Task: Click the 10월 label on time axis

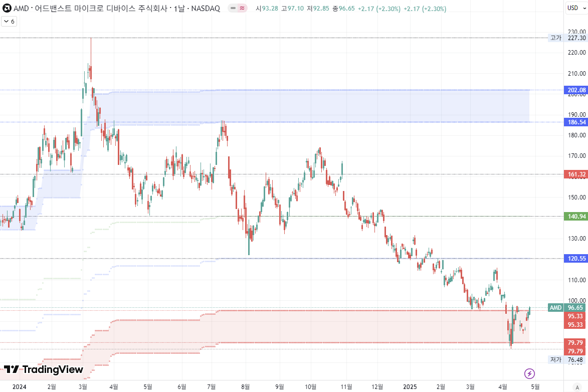Action: (x=310, y=387)
